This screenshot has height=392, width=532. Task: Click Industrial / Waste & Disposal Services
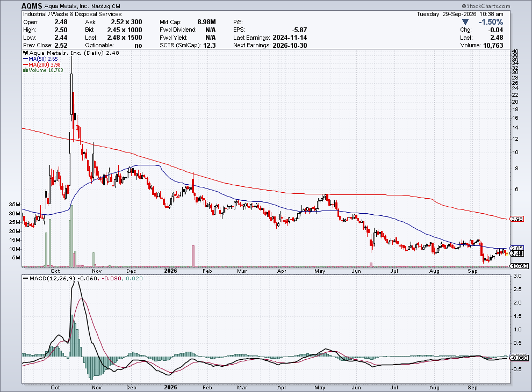coord(72,14)
